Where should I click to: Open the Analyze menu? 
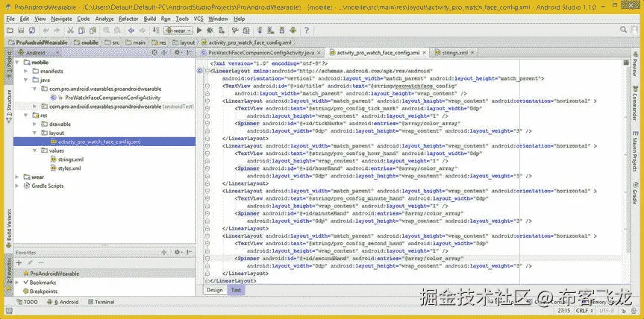104,19
